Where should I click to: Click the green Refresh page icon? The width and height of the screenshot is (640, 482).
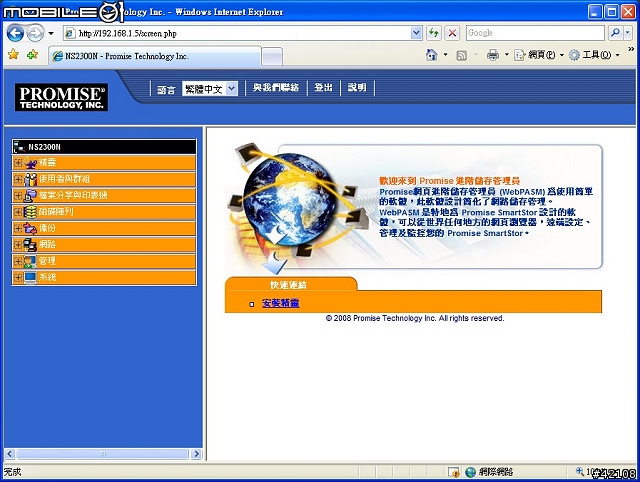[x=434, y=33]
